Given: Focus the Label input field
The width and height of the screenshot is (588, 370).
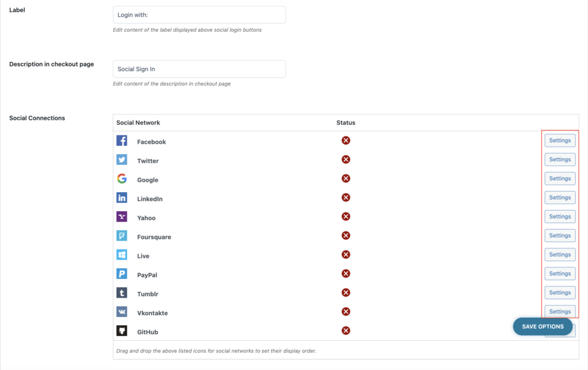Looking at the screenshot, I should tap(199, 15).
